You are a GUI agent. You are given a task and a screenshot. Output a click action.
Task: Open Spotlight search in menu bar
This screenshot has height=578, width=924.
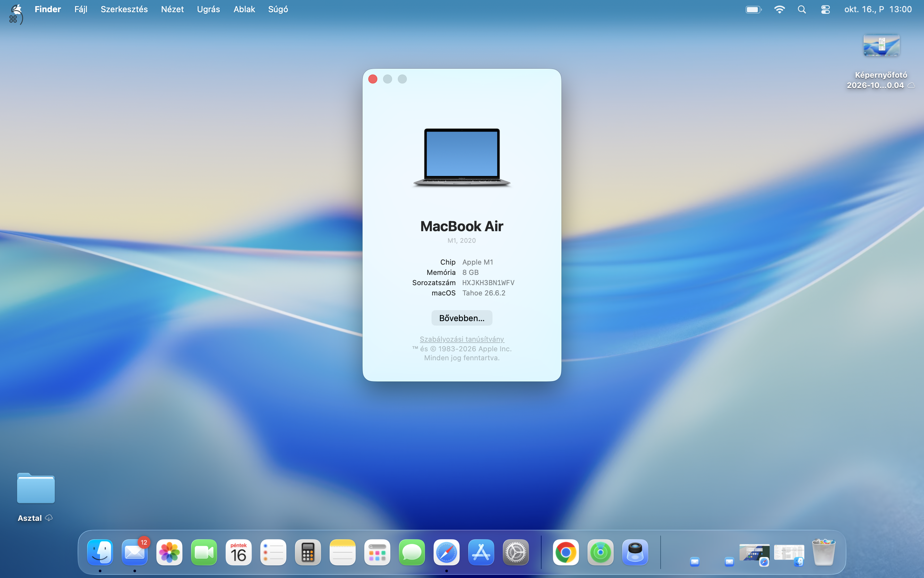pyautogui.click(x=802, y=9)
